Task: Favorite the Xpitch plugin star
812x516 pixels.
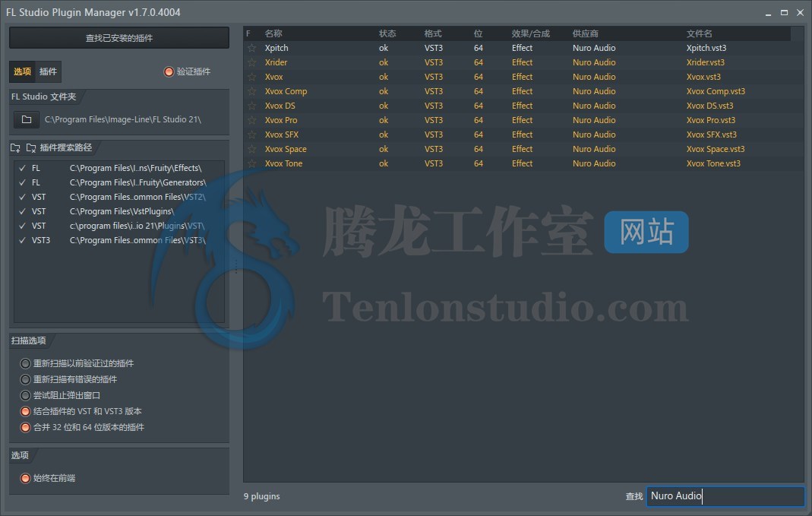Action: [251, 48]
